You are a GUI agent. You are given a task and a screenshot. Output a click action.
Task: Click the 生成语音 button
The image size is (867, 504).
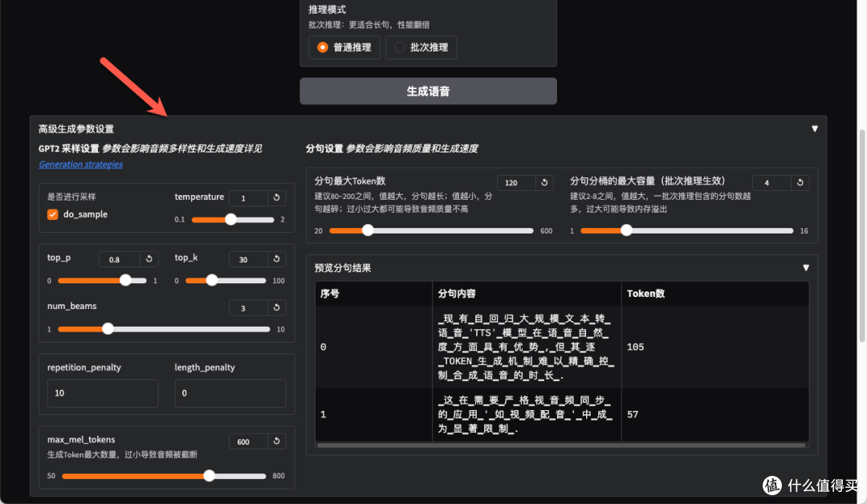pyautogui.click(x=428, y=91)
